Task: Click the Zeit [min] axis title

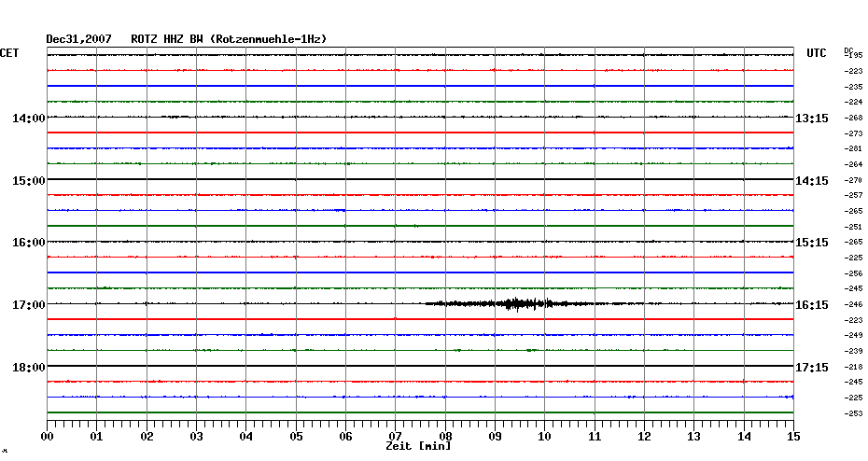Action: pyautogui.click(x=418, y=446)
